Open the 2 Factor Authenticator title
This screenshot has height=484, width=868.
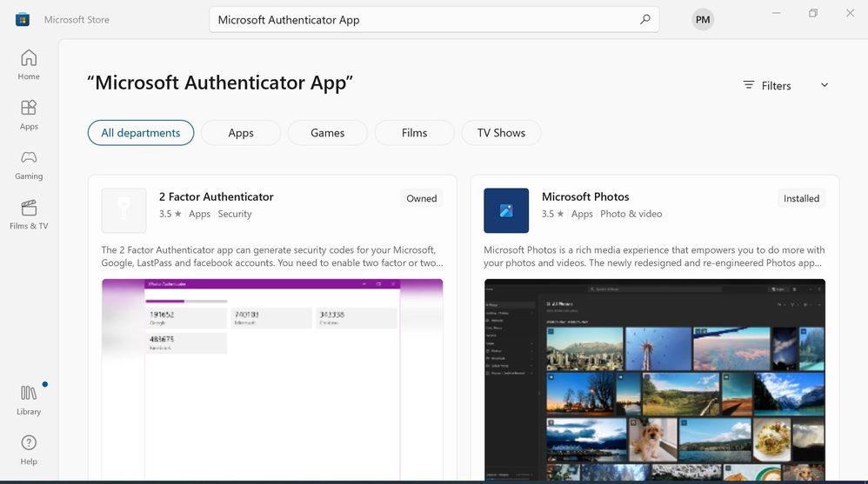(216, 196)
